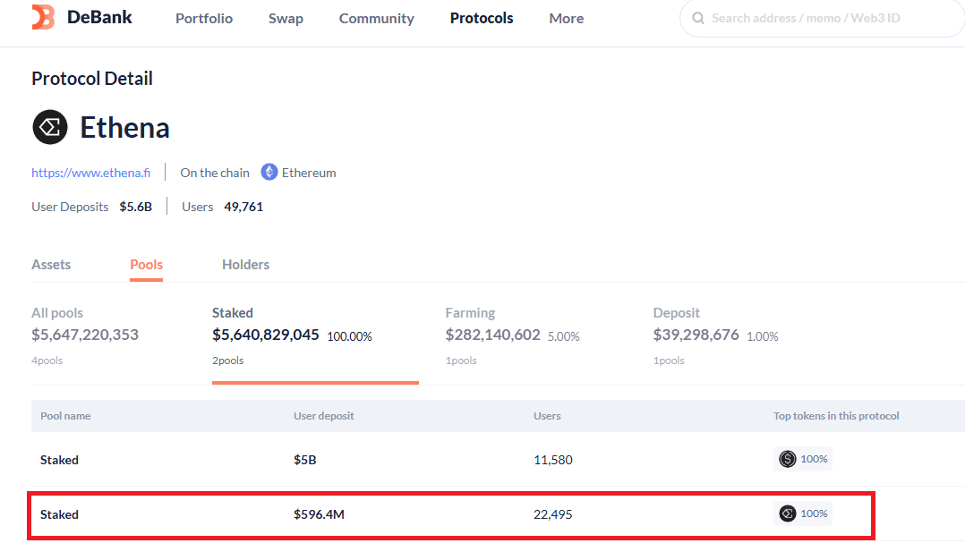Open the Community menu item
The width and height of the screenshot is (965, 560).
[376, 18]
